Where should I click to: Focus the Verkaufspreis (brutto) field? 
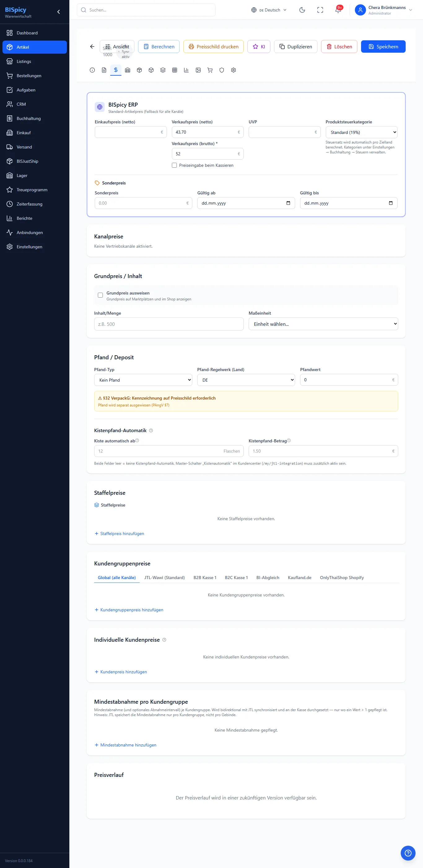pos(208,154)
